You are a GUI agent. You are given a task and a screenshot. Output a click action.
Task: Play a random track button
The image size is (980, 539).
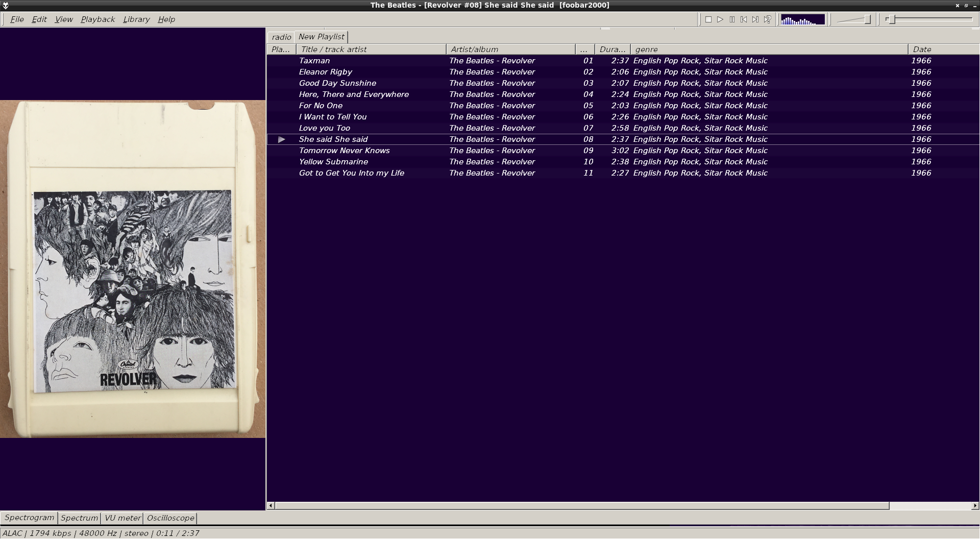(767, 19)
